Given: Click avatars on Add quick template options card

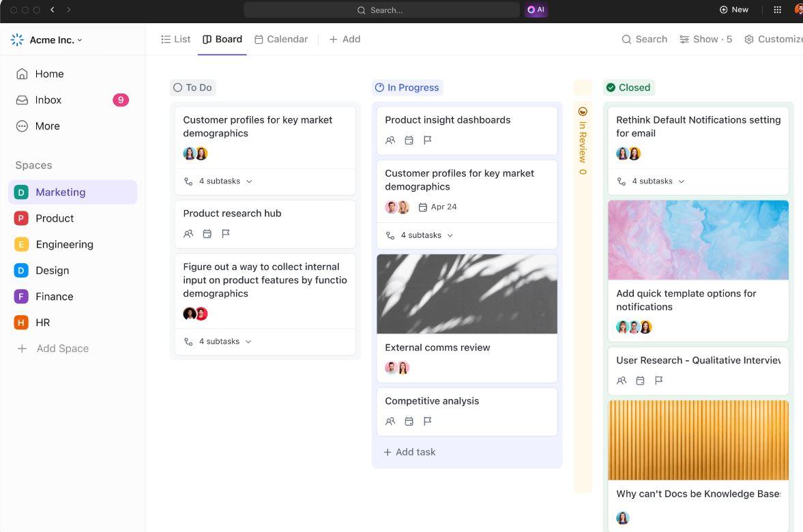Looking at the screenshot, I should tap(634, 327).
